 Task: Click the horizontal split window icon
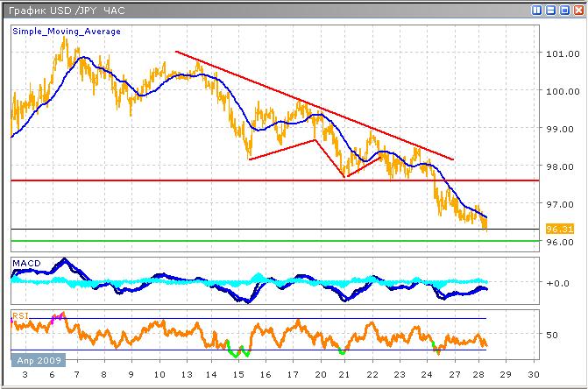pyautogui.click(x=550, y=11)
